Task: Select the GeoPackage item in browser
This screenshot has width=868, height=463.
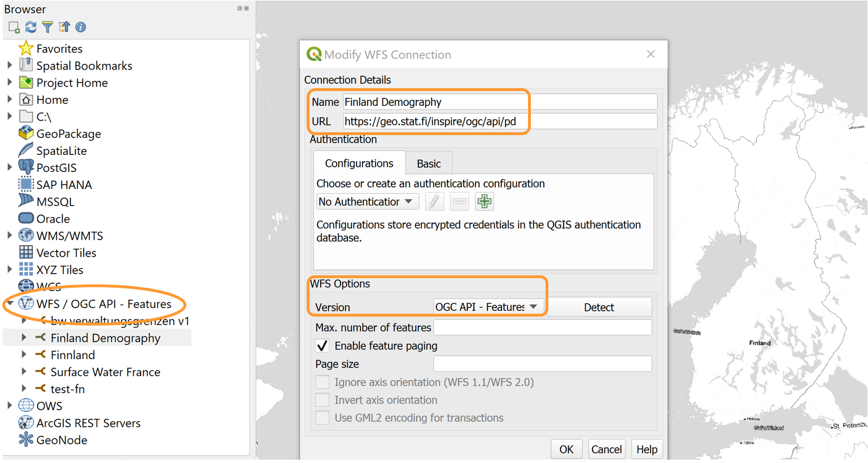Action: (x=68, y=134)
